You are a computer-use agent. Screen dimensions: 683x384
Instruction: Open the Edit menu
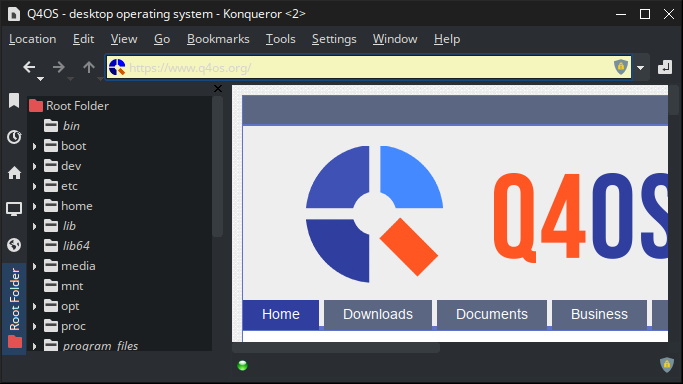83,39
